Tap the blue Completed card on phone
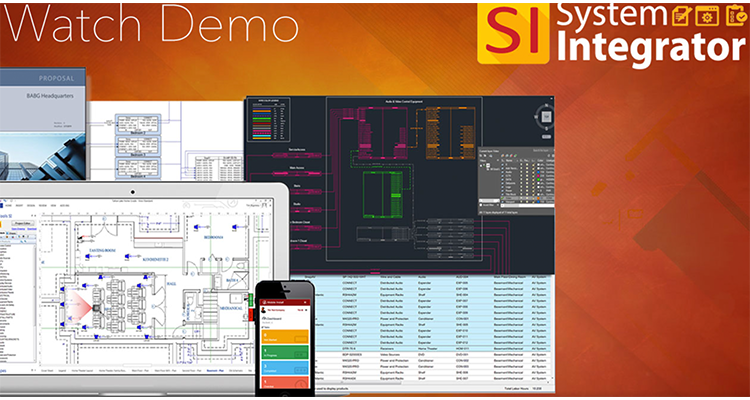Screen dimensions: 750x400 click(x=285, y=368)
